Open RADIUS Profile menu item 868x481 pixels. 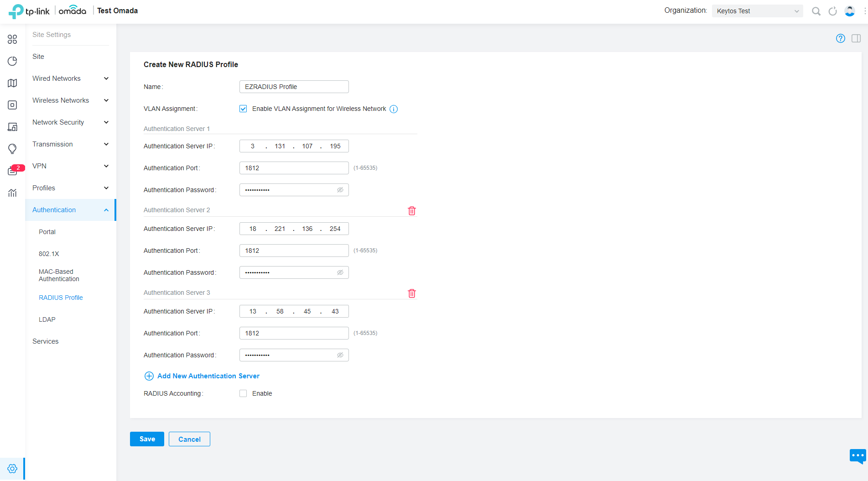click(61, 298)
